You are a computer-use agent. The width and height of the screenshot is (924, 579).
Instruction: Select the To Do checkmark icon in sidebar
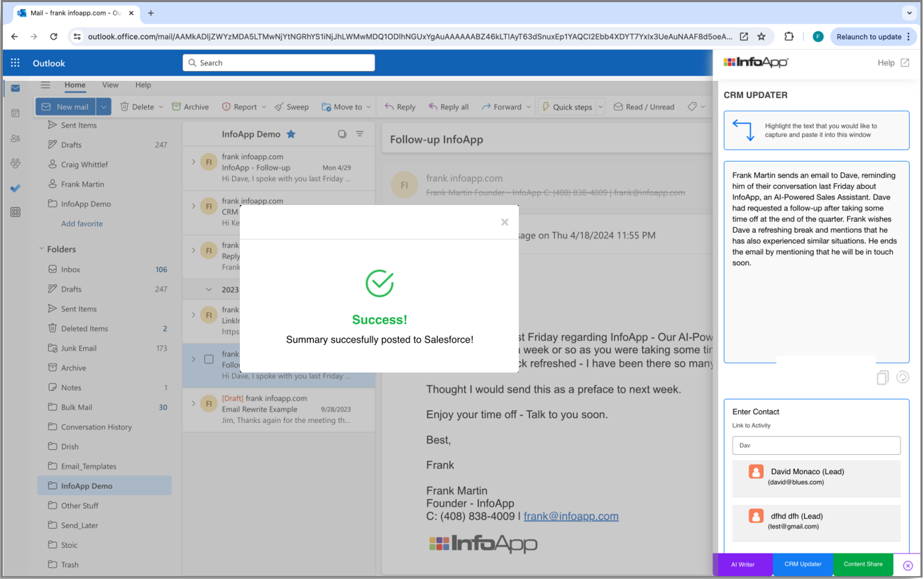[15, 188]
